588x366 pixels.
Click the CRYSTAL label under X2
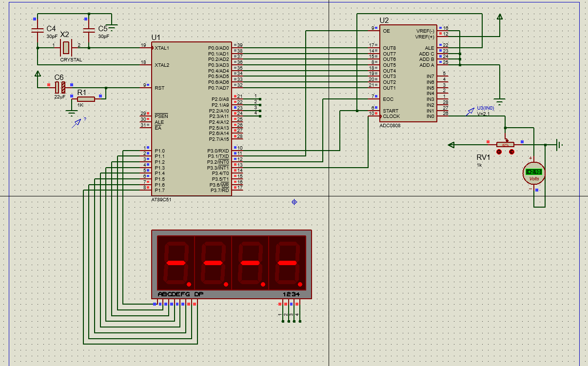coord(71,59)
